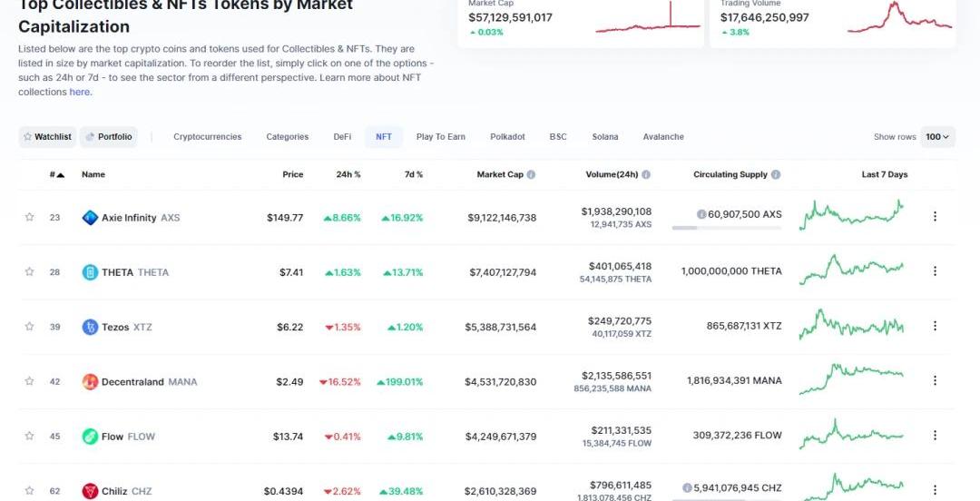Screen dimensions: 980x501
Task: Click Flow 7d change 9.81%
Action: pos(405,437)
